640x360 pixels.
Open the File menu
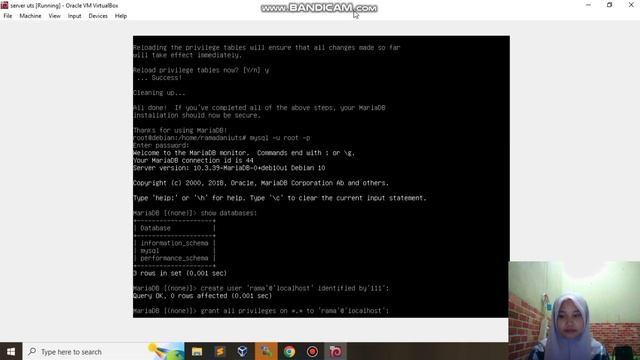pyautogui.click(x=8, y=16)
